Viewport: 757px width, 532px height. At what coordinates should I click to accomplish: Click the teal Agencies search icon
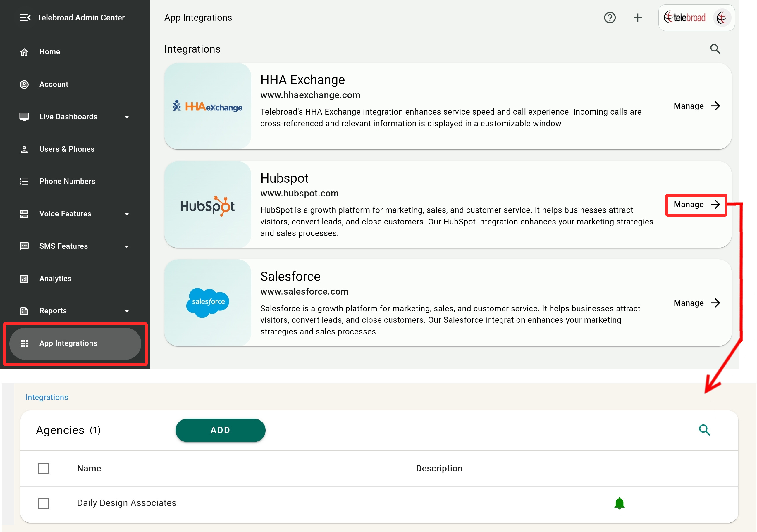[704, 430]
